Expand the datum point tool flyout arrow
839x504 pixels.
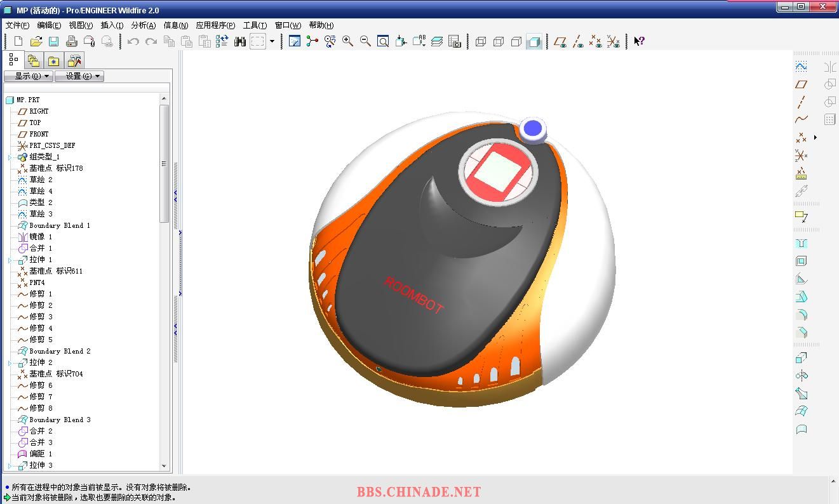816,137
